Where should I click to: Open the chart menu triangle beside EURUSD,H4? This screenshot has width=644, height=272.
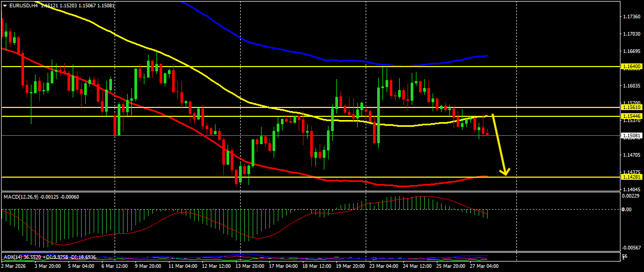[5, 5]
